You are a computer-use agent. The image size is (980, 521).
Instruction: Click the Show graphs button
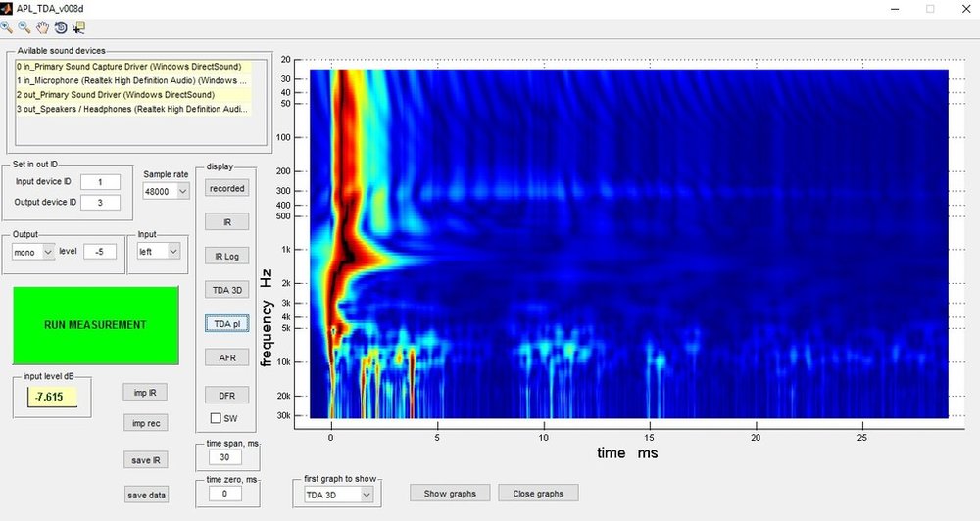tap(450, 493)
